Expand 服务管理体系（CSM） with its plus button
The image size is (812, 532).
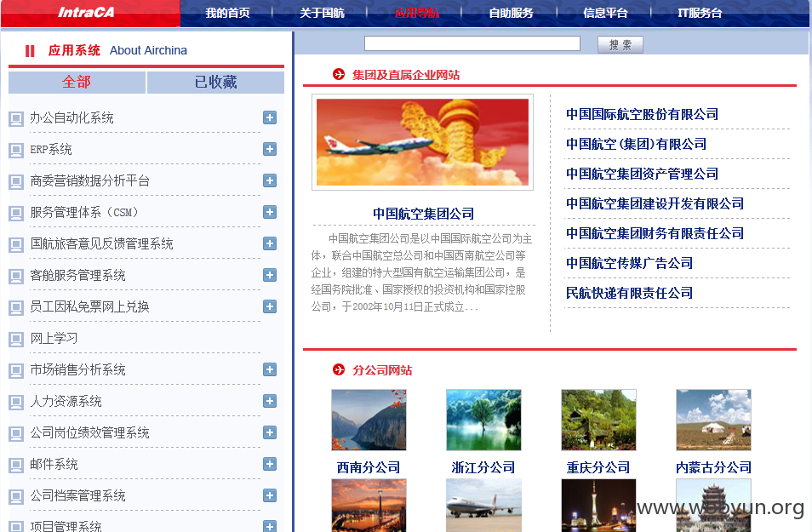tap(270, 212)
